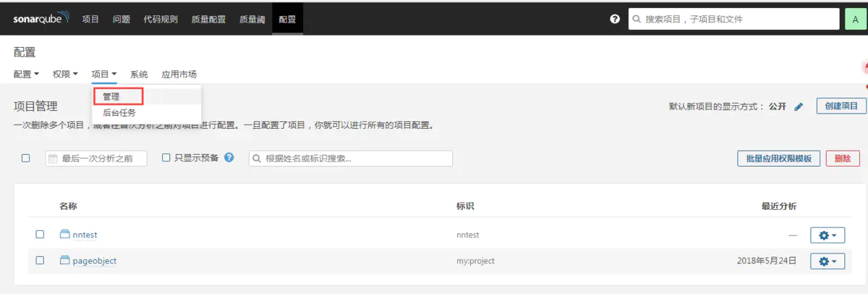The height and width of the screenshot is (294, 868).
Task: Open 问题 in the top navigation bar
Action: [x=122, y=20]
